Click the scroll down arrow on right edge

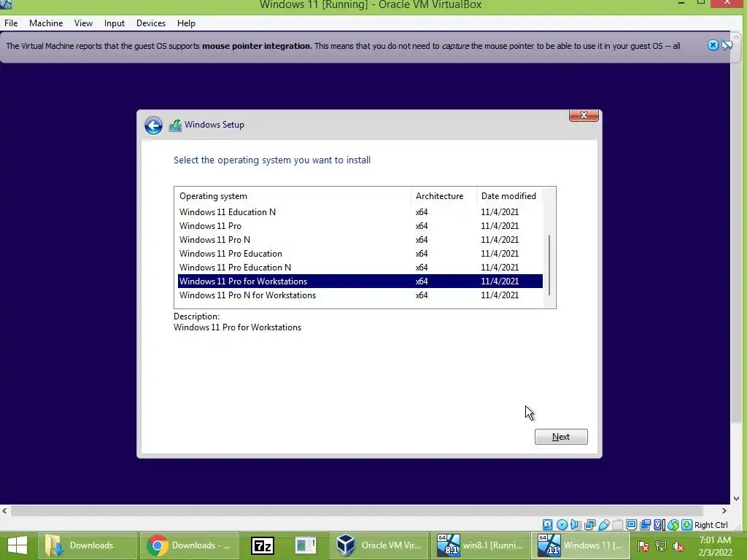point(737,499)
